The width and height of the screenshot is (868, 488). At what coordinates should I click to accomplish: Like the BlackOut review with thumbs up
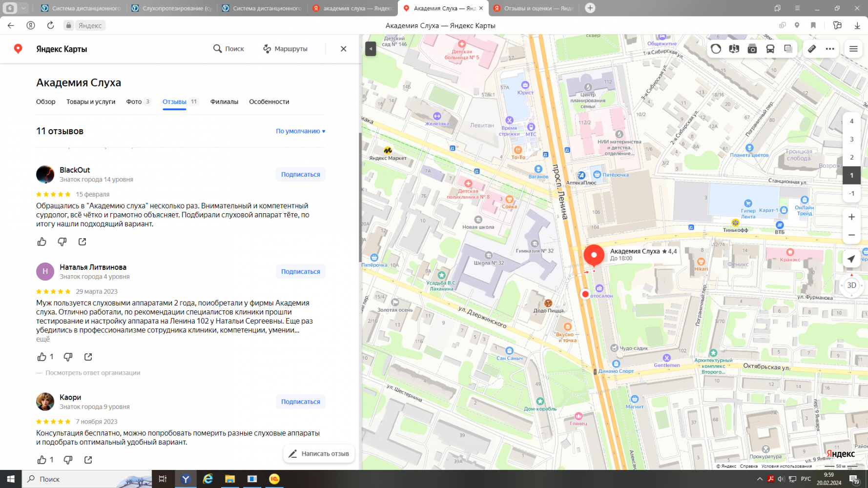42,242
